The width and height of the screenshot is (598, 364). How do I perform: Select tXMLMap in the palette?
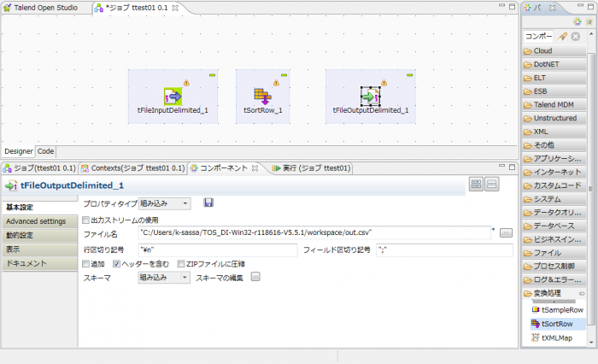[x=558, y=338]
